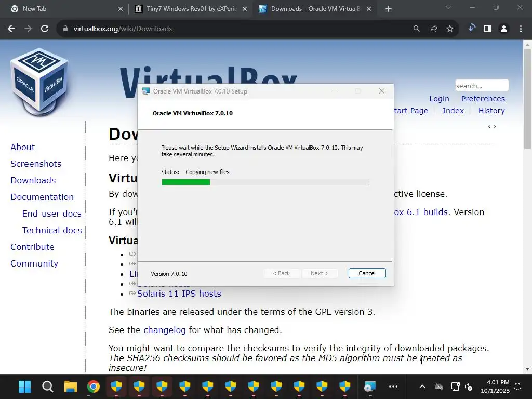Screen dimensions: 532x399
Task: Reload the VirtualBox downloads page
Action: [45, 29]
